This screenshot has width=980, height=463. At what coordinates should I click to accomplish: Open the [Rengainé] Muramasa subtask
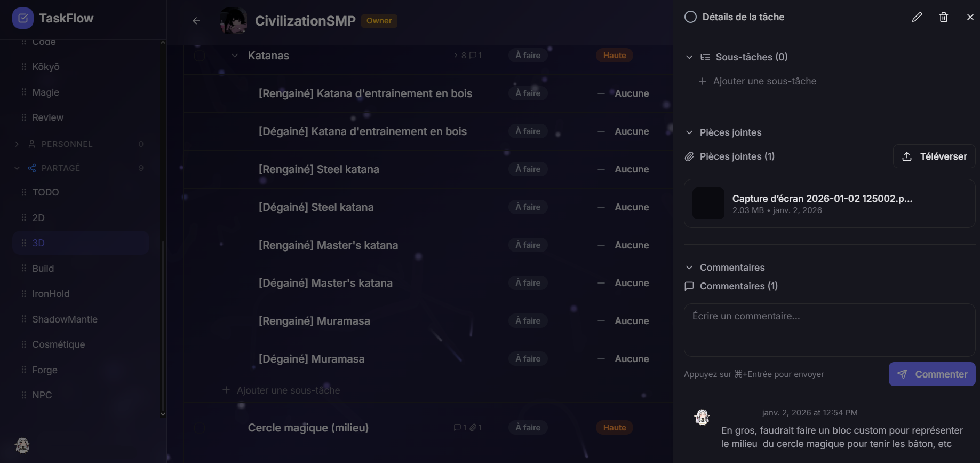pos(314,321)
